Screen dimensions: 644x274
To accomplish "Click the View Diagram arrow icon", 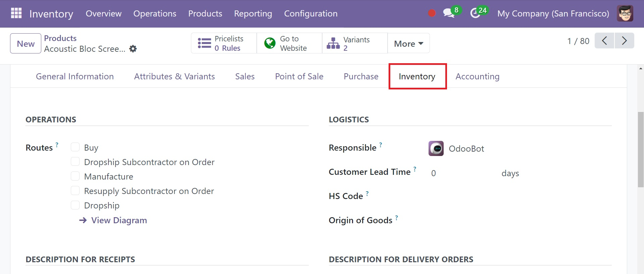I will click(83, 220).
